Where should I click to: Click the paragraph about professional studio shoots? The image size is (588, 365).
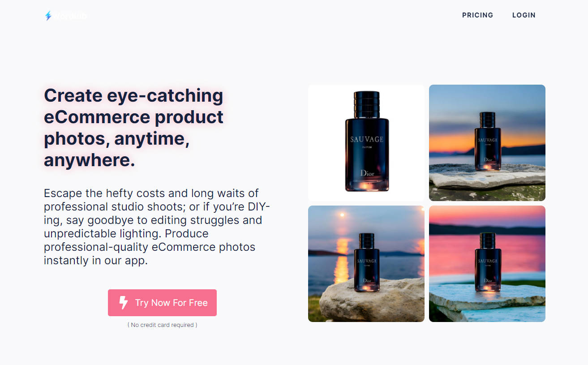pyautogui.click(x=157, y=227)
